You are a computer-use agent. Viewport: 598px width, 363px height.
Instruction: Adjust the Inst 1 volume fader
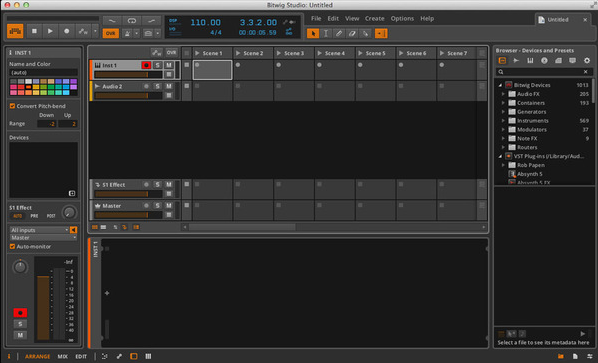(x=128, y=75)
